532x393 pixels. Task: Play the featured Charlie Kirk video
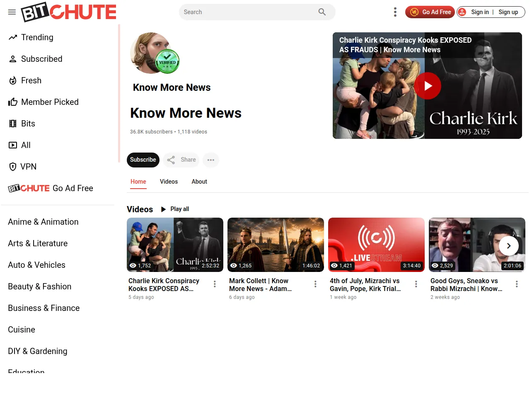[428, 86]
